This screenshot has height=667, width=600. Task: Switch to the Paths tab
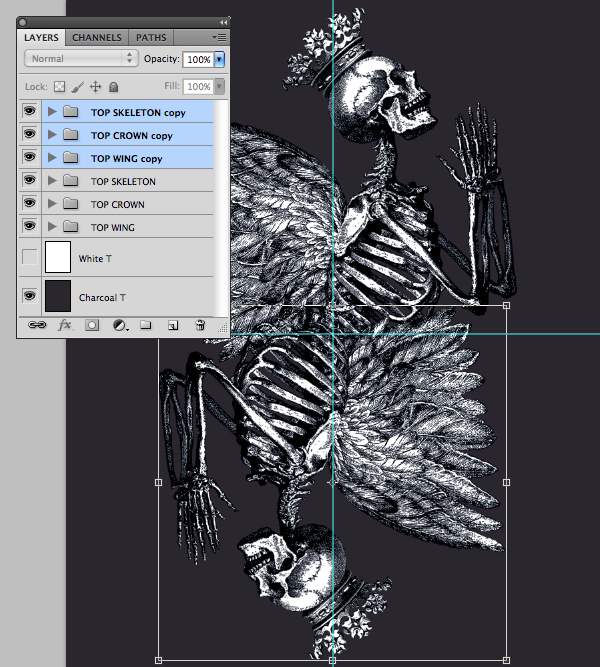[151, 37]
